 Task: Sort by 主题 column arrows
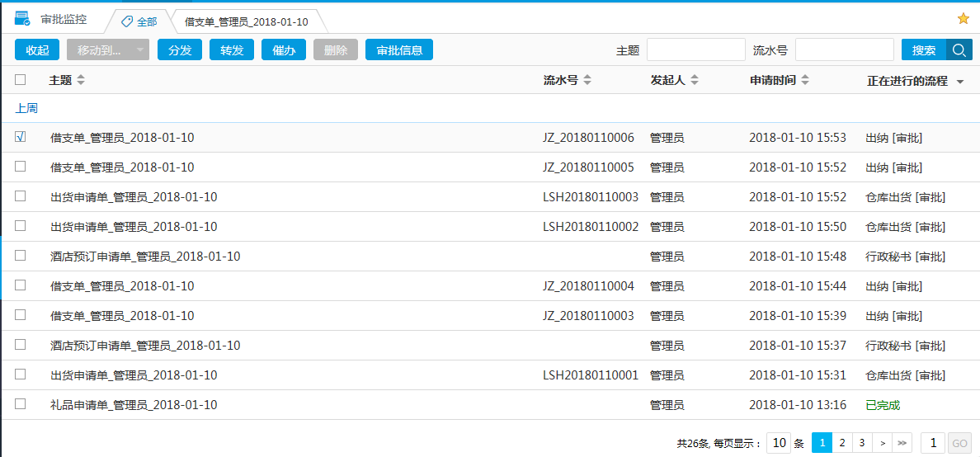81,81
